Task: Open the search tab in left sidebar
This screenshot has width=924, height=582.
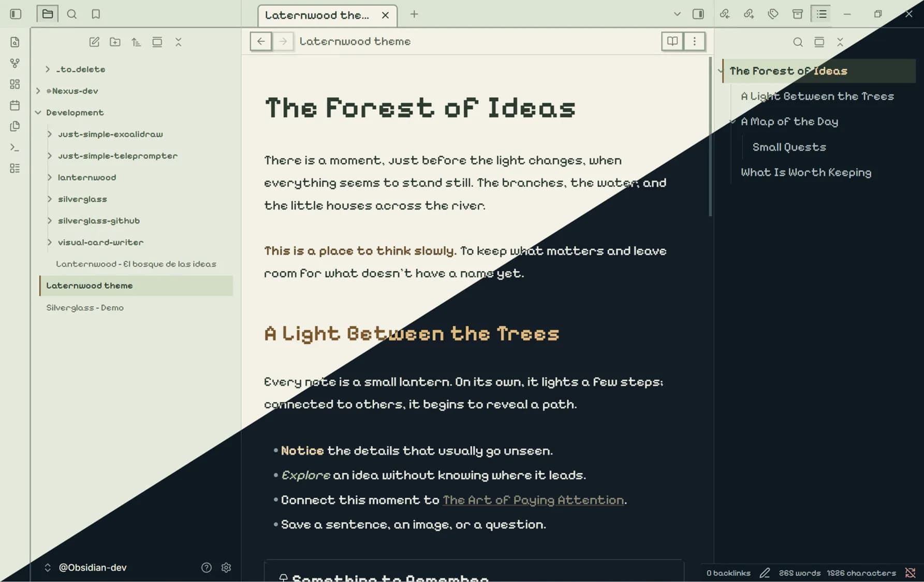Action: (72, 14)
